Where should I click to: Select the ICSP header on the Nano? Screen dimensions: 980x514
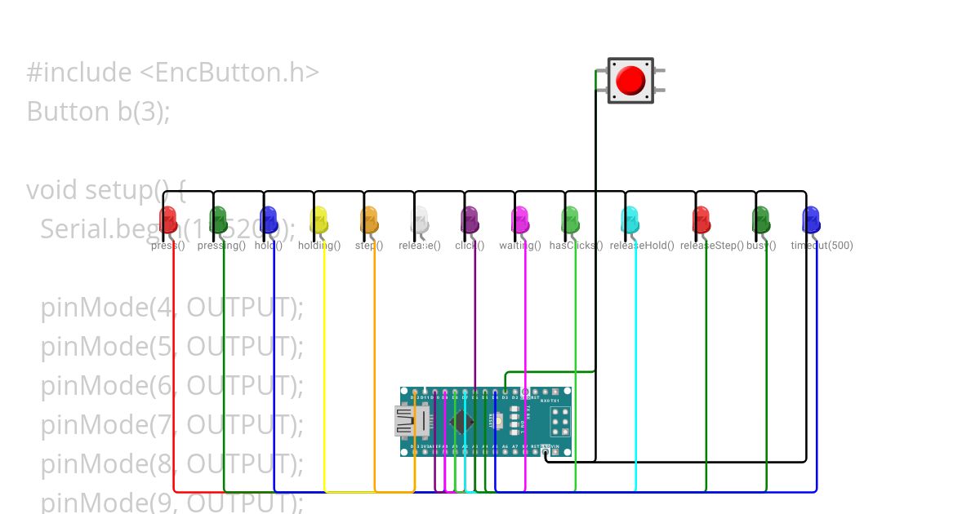560,422
